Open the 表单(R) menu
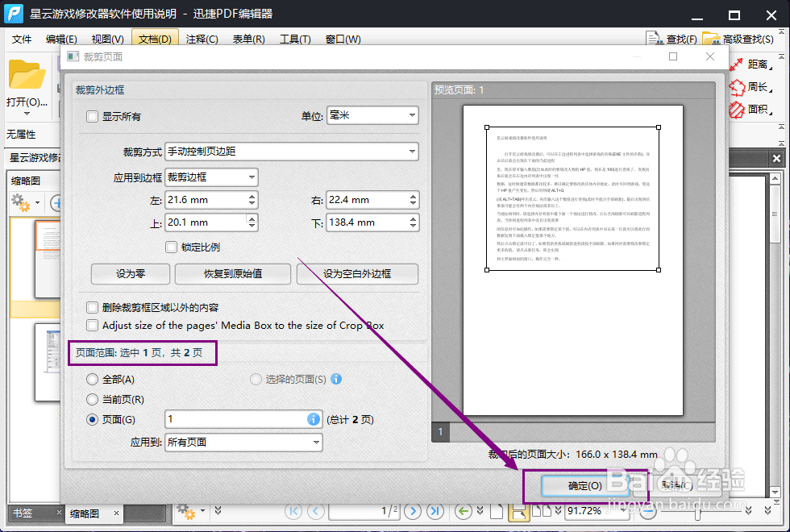 tap(249, 39)
